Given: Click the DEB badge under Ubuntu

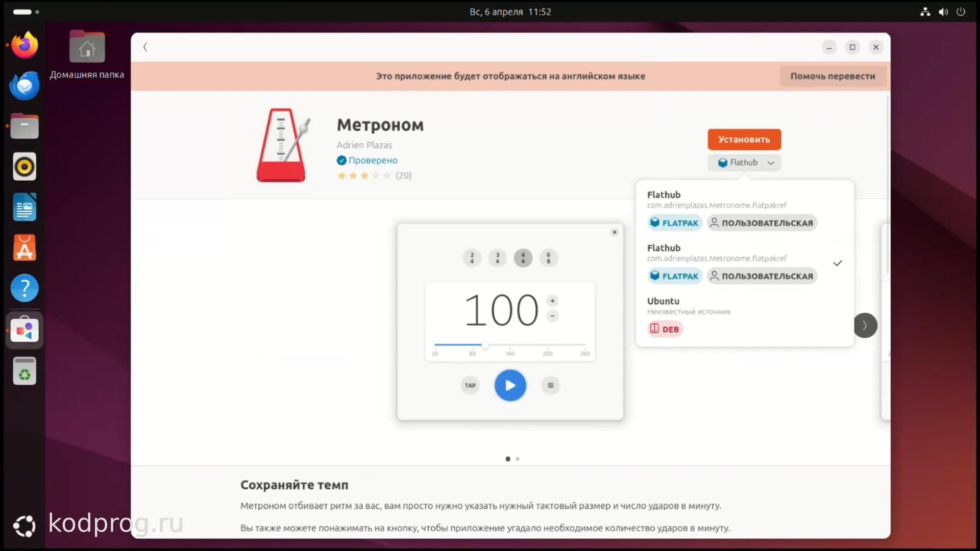Looking at the screenshot, I should click(x=665, y=329).
